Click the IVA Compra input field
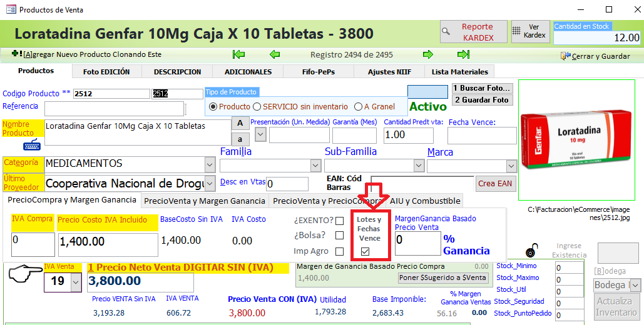Viewport: 644px width, 325px height. click(x=33, y=244)
